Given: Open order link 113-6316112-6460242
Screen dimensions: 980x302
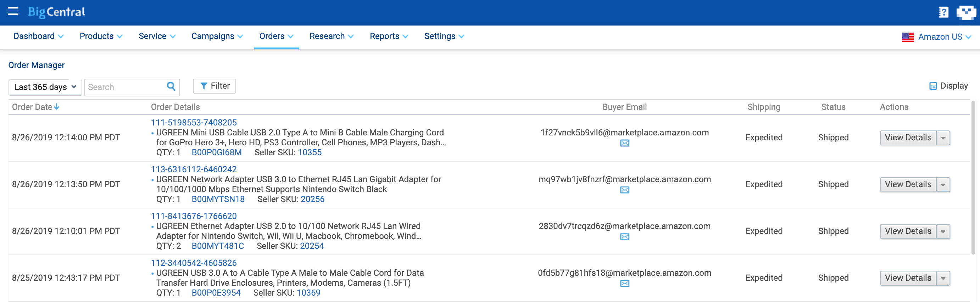Looking at the screenshot, I should click(194, 169).
